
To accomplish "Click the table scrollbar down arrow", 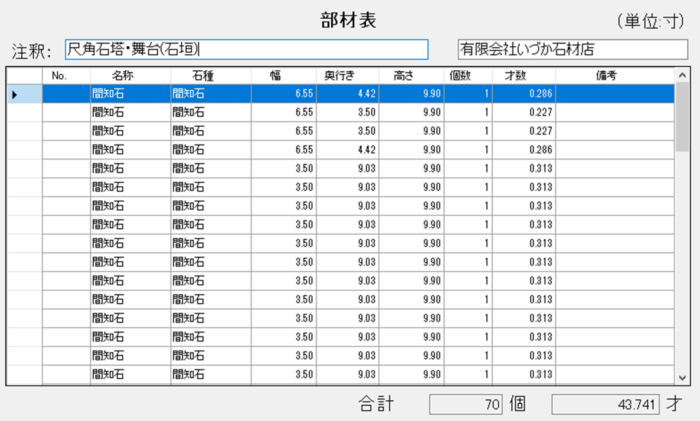I will coord(682,378).
